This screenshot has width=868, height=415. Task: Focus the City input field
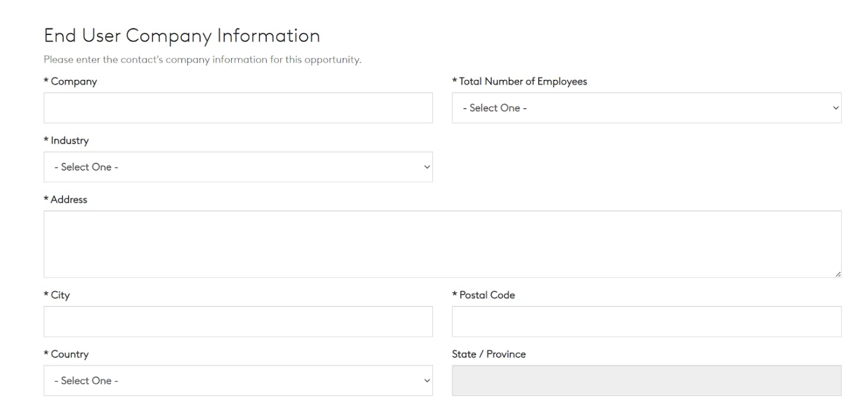tap(238, 321)
